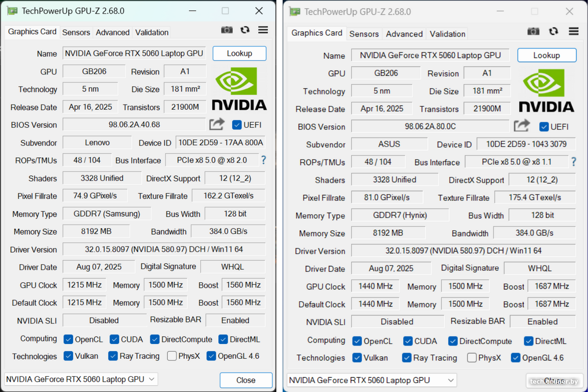This screenshot has width=588, height=392.
Task: Click Name field in left window
Action: tap(134, 53)
